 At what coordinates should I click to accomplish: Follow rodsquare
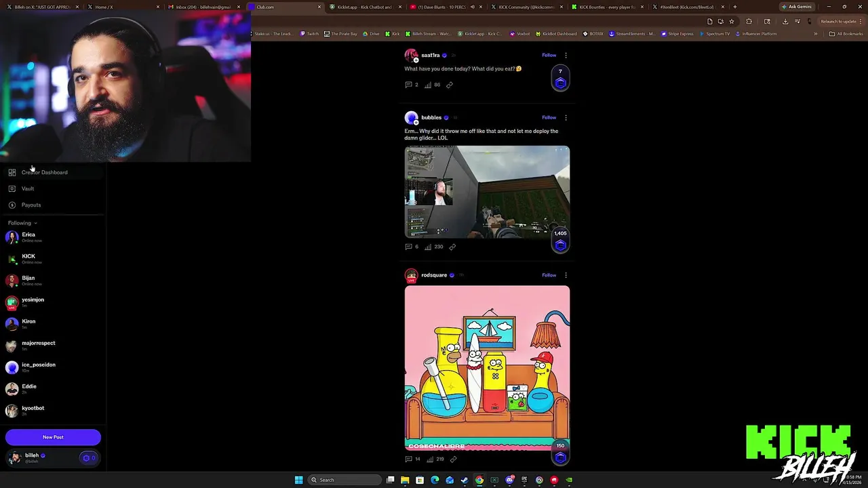(549, 275)
